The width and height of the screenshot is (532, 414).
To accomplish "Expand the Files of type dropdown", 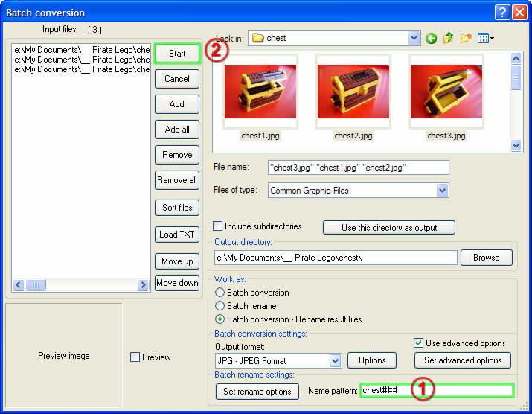I will point(442,190).
